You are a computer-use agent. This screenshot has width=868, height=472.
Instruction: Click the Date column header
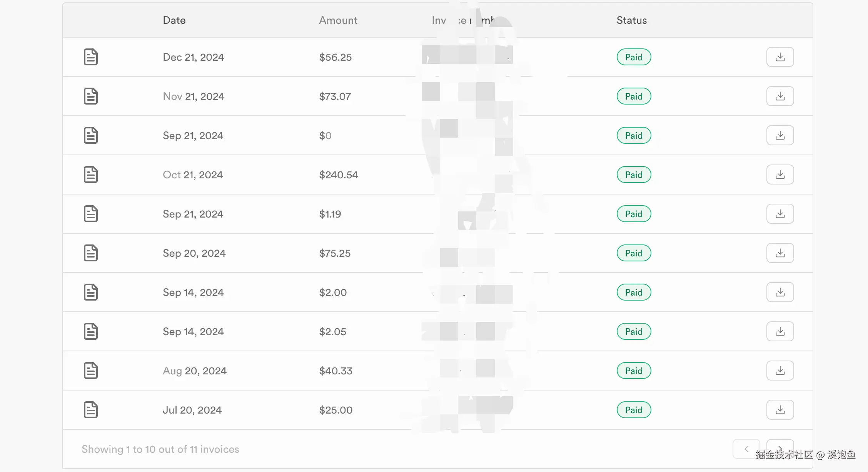[x=174, y=20]
